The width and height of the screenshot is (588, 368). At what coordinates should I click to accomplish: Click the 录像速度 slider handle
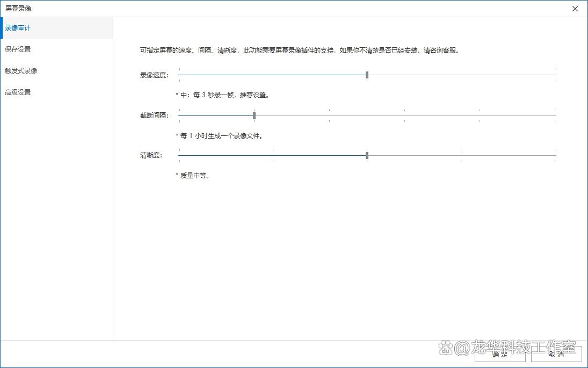(367, 75)
